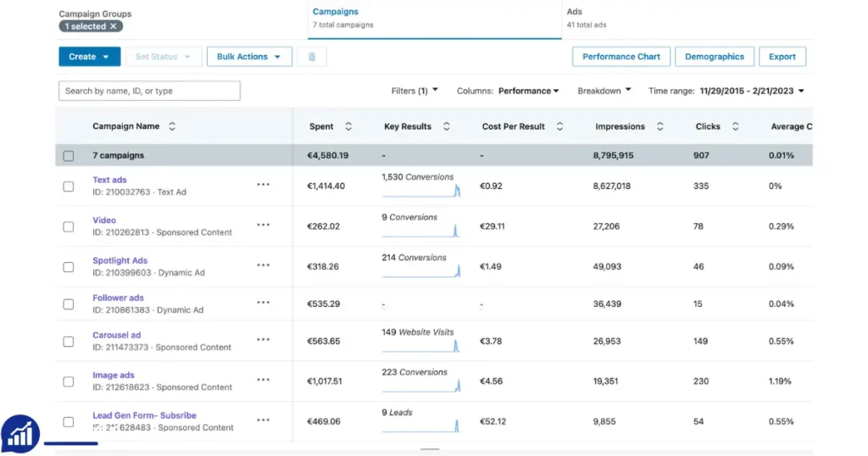Open the Carousel ad campaign link
Screen dimensions: 868x456
[117, 336]
